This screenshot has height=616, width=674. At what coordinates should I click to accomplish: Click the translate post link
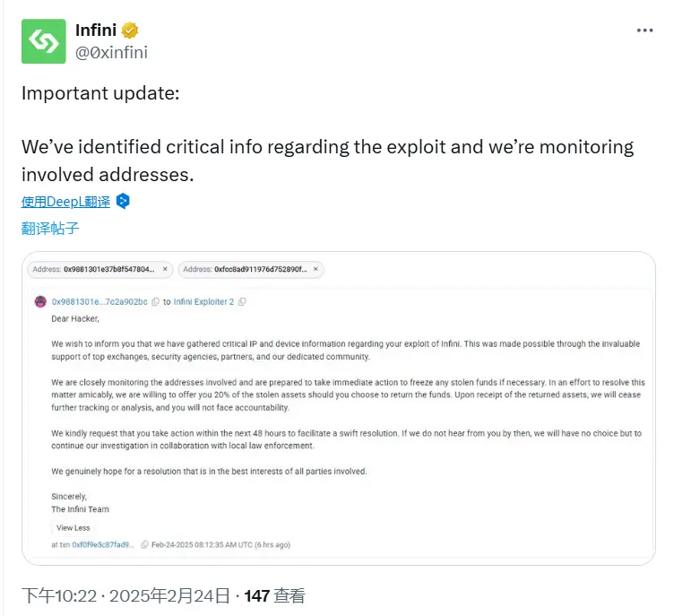click(x=50, y=228)
